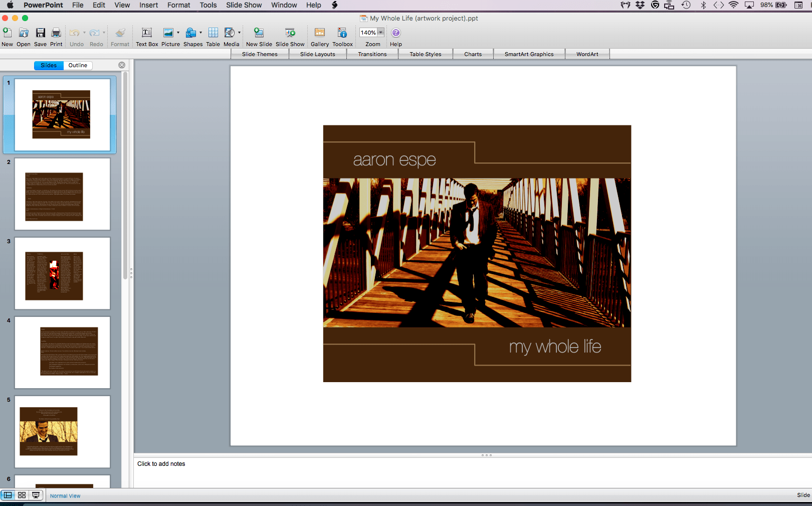Switch to Normal view icon in status bar

(8, 495)
